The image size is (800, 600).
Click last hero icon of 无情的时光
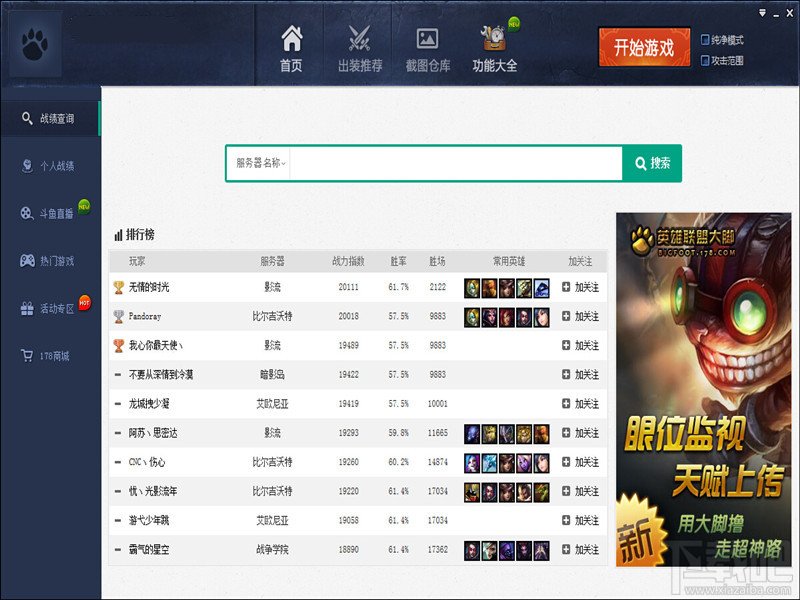click(541, 288)
